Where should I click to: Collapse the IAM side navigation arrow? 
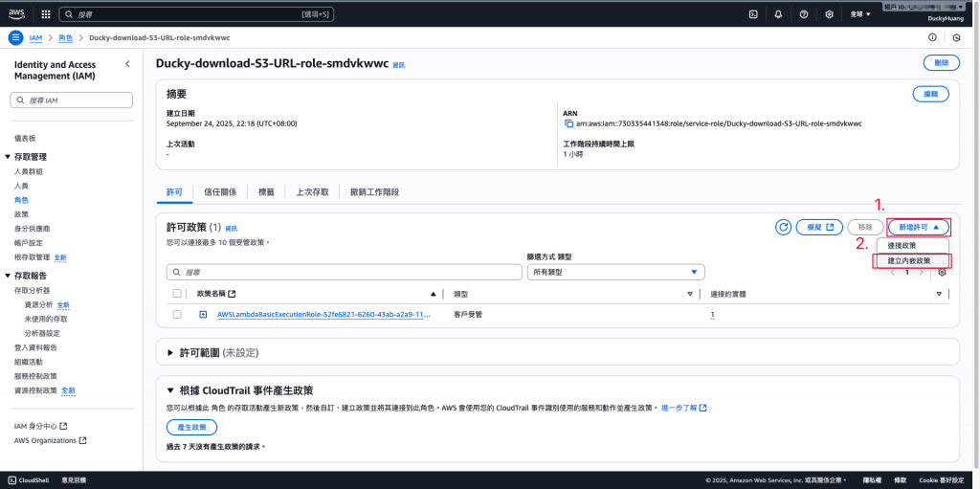click(127, 64)
